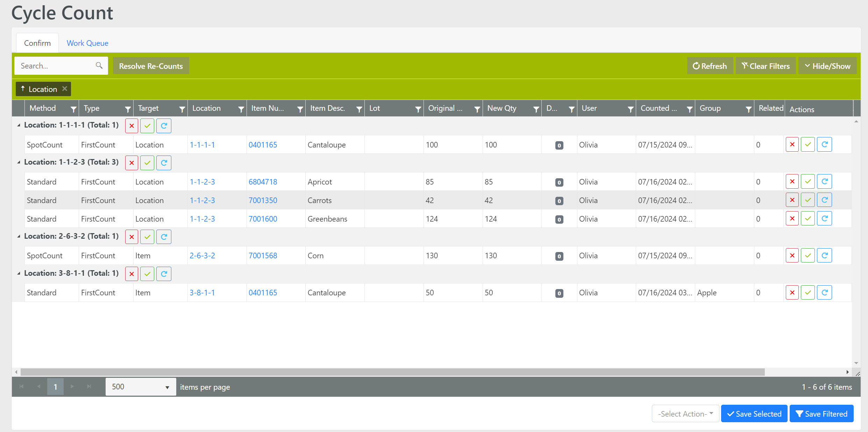The image size is (868, 432).
Task: Click the Resolve Re-Counts button
Action: click(x=151, y=66)
